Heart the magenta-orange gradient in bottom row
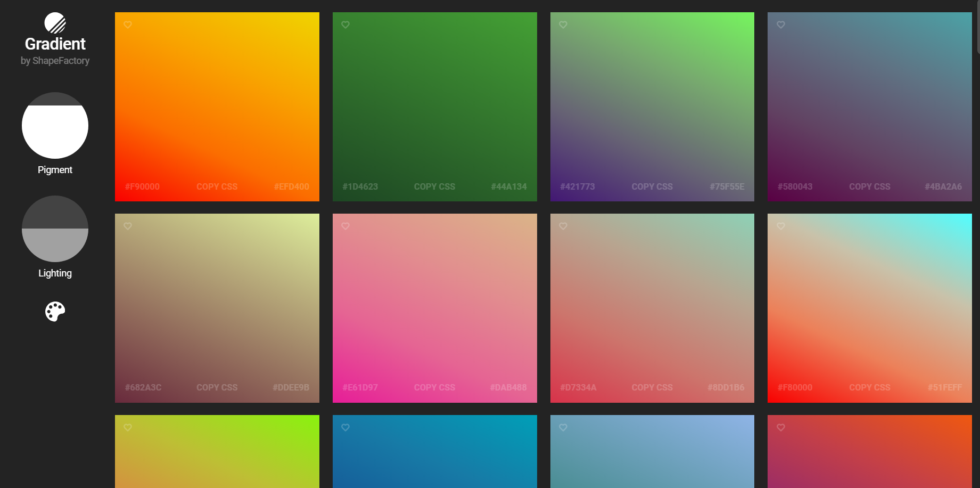Viewport: 980px width, 488px height. 781,427
